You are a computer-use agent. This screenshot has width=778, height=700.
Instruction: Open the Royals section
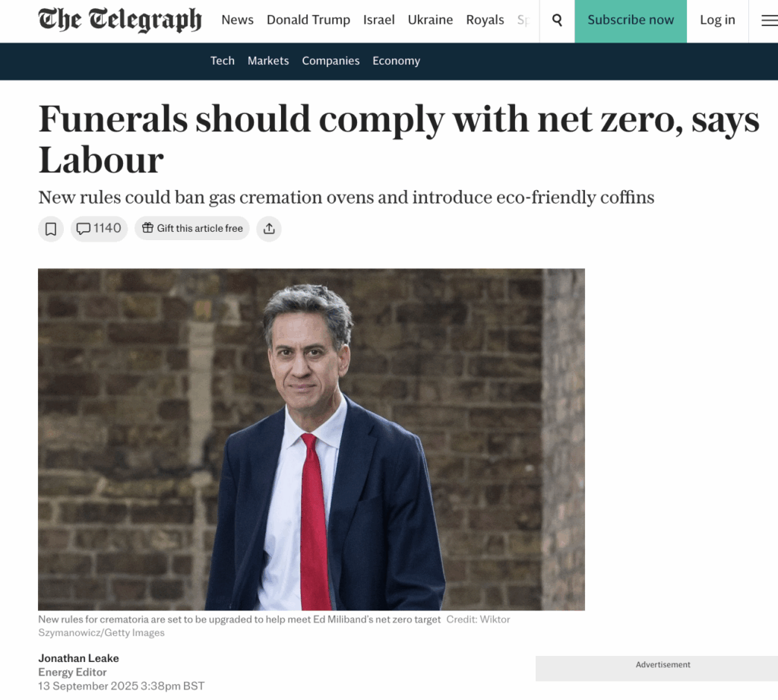click(485, 20)
